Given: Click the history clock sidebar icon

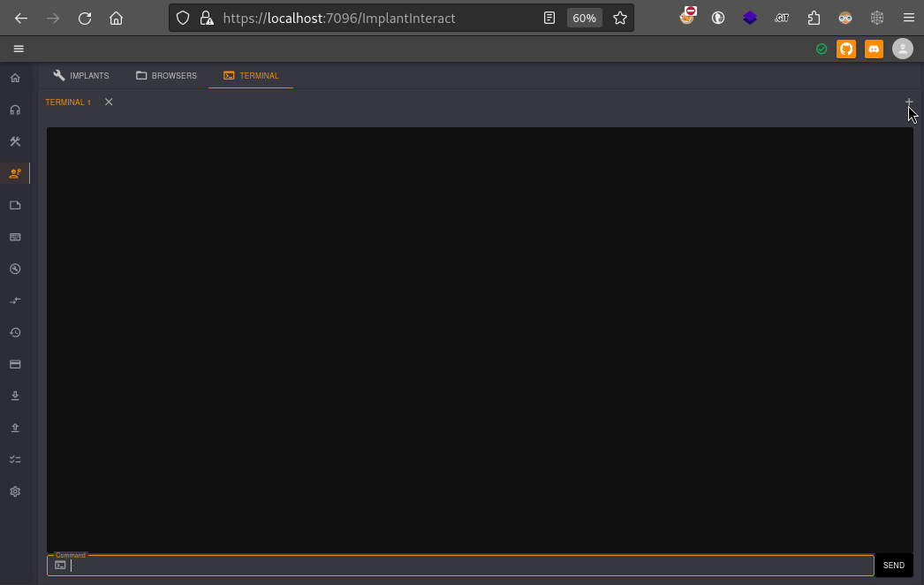Looking at the screenshot, I should [x=15, y=332].
